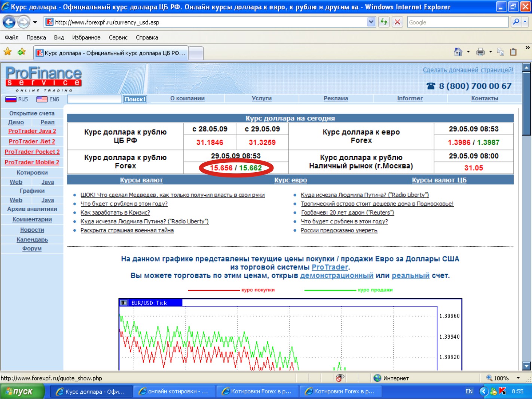Open Favorites Center star icon
The height and width of the screenshot is (399, 532).
click(x=7, y=52)
